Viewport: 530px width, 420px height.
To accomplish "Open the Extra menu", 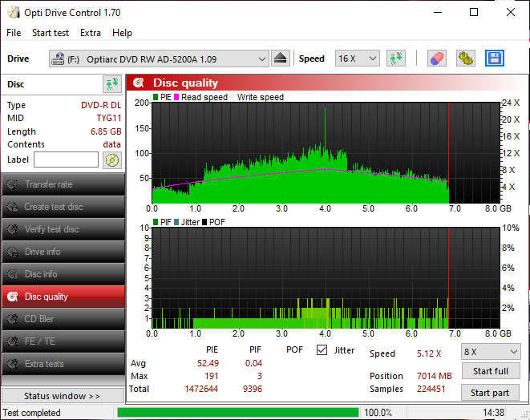I will tap(91, 33).
